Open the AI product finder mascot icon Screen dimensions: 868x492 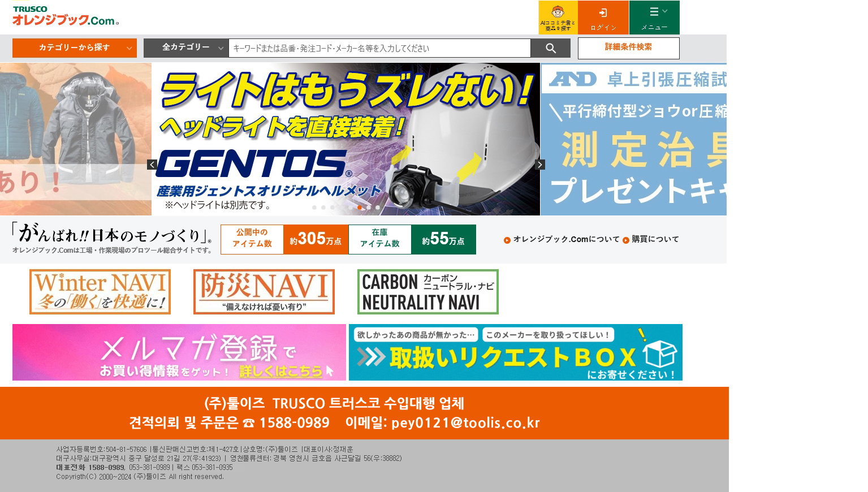click(x=558, y=18)
